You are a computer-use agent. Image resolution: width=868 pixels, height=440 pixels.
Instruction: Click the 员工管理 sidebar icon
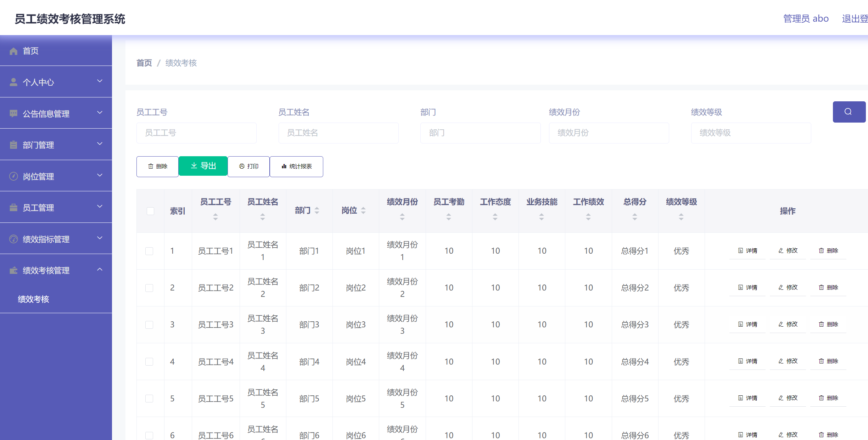click(x=13, y=207)
